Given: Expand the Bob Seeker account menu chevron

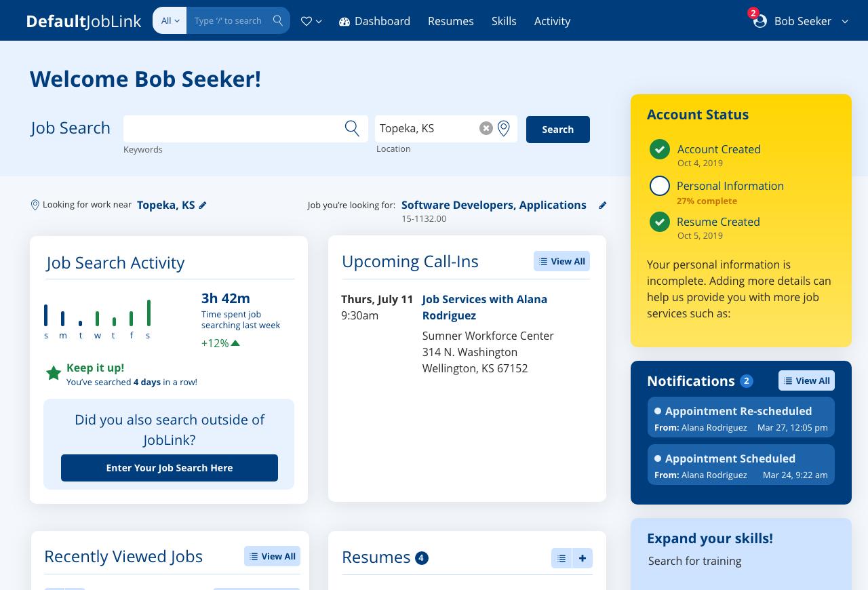Looking at the screenshot, I should [x=845, y=21].
